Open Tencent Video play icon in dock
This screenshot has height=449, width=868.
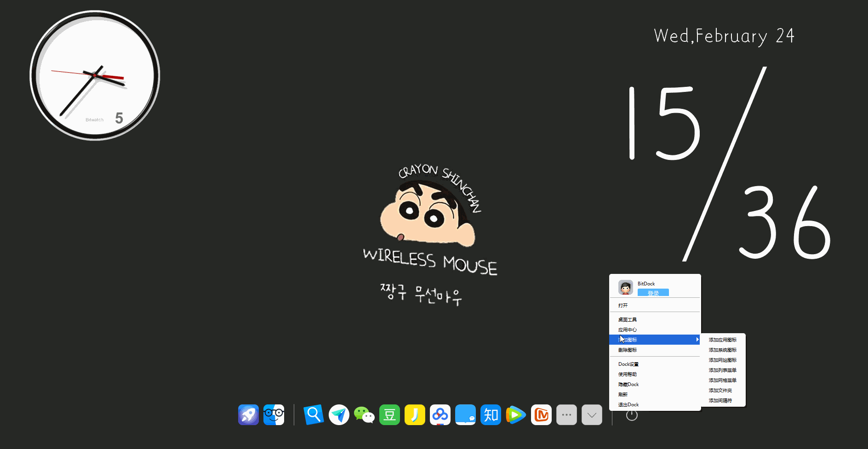click(x=516, y=415)
